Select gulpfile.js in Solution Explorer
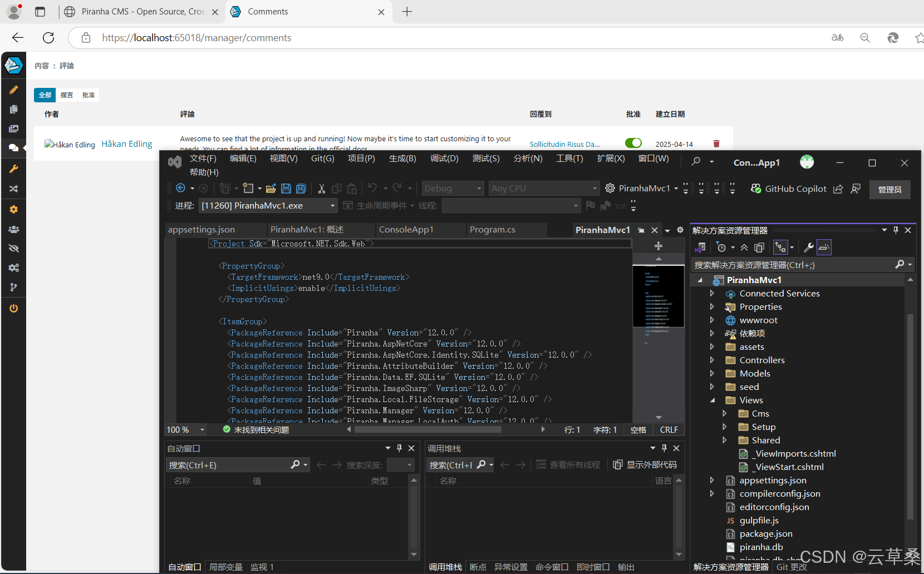924x574 pixels. [759, 520]
